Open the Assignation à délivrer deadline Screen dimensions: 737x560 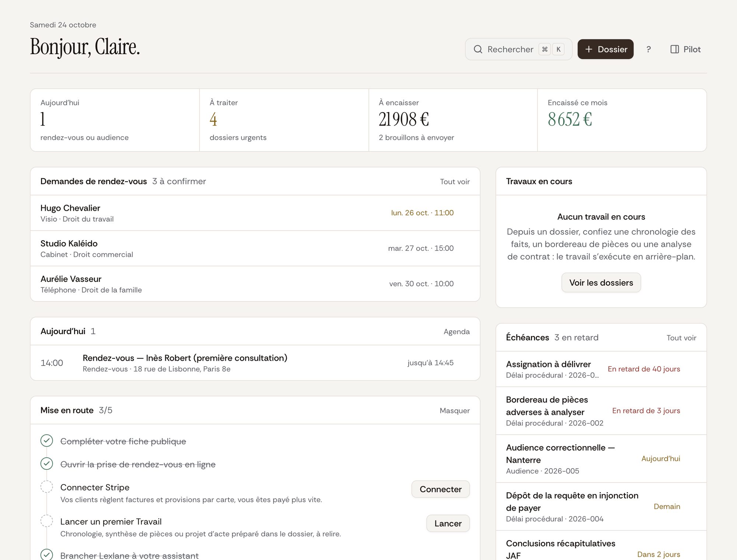click(601, 369)
